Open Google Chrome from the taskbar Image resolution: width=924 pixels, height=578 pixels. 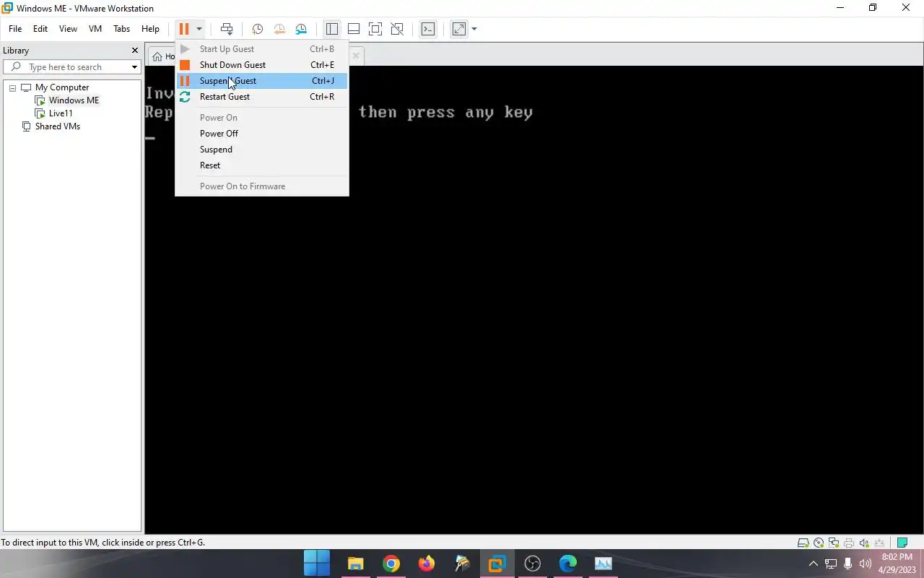tap(391, 564)
